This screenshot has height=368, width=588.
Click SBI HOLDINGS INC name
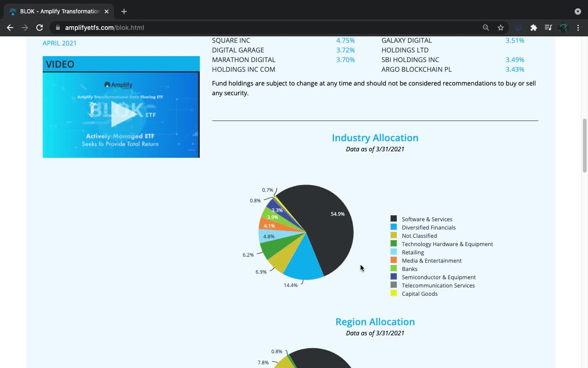click(x=410, y=60)
